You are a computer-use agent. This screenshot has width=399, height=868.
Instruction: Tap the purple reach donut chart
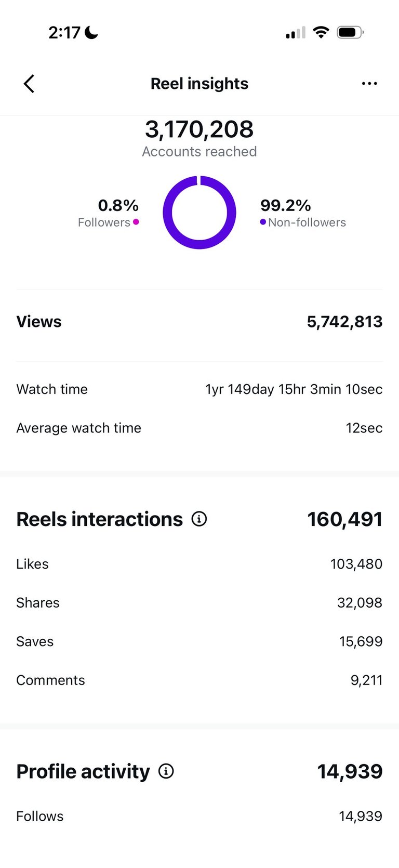pos(199,212)
